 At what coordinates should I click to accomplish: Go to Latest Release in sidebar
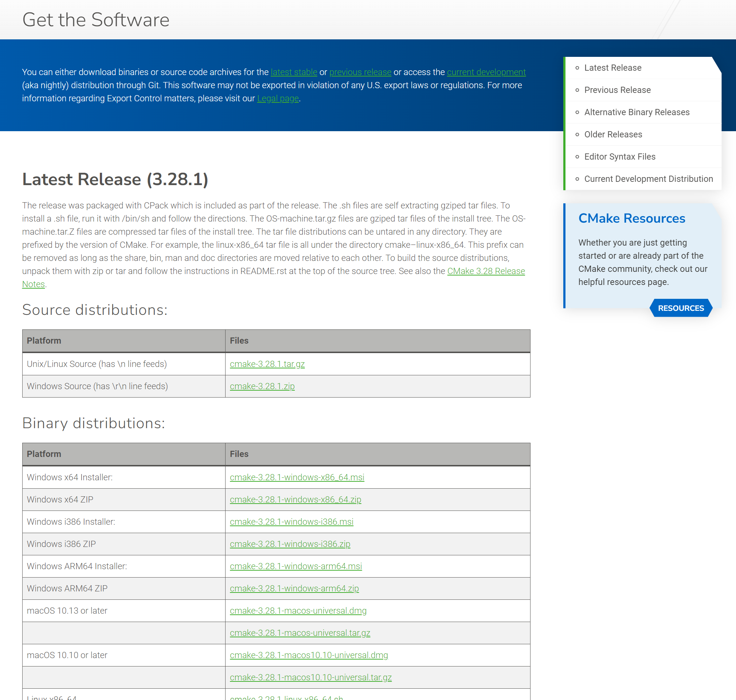(613, 68)
